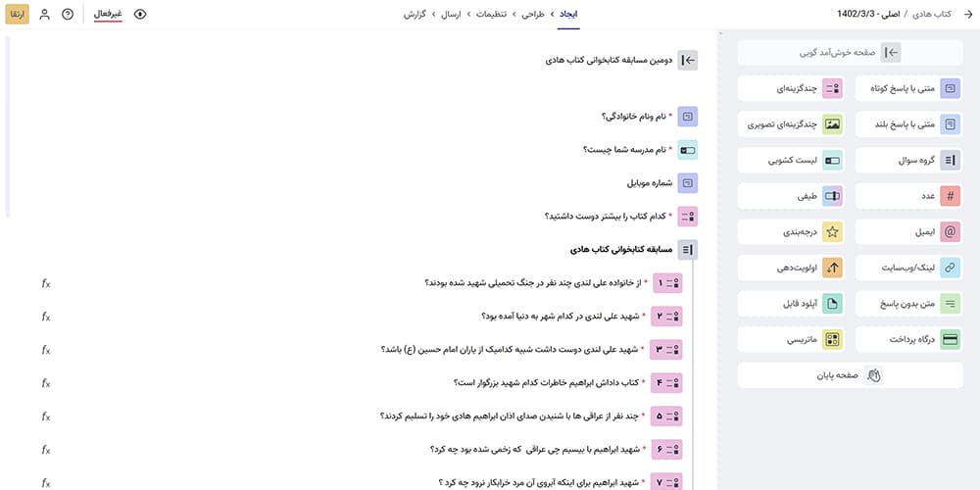
Task: Toggle the form preview eye icon
Action: point(140,15)
